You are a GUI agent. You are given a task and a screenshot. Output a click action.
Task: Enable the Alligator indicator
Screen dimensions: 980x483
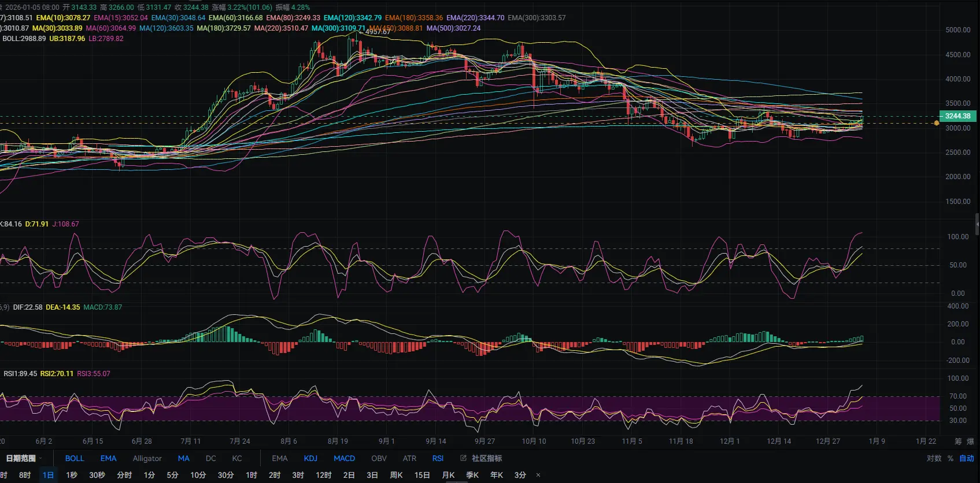click(147, 458)
